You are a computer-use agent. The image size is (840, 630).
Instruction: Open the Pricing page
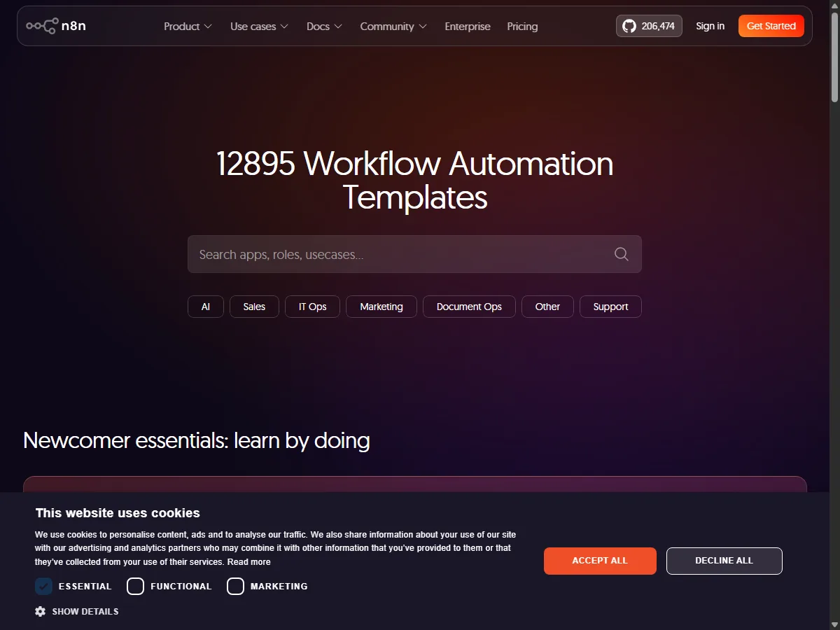tap(522, 26)
